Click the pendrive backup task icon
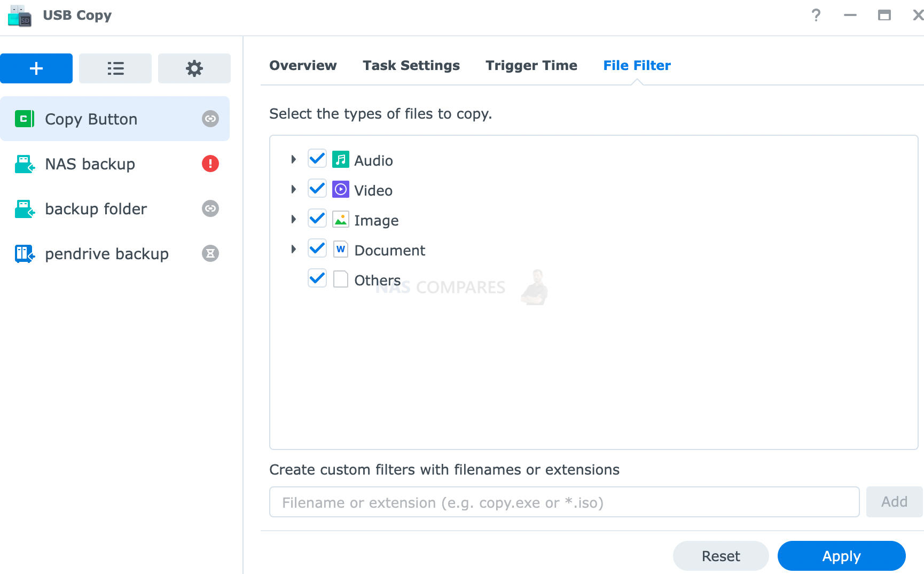Screen dimensions: 924x574 (25, 253)
